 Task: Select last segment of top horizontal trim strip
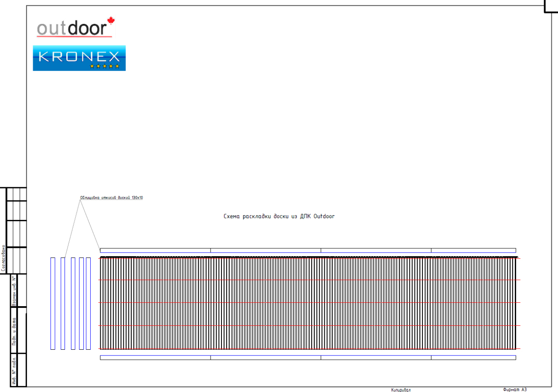pyautogui.click(x=473, y=250)
